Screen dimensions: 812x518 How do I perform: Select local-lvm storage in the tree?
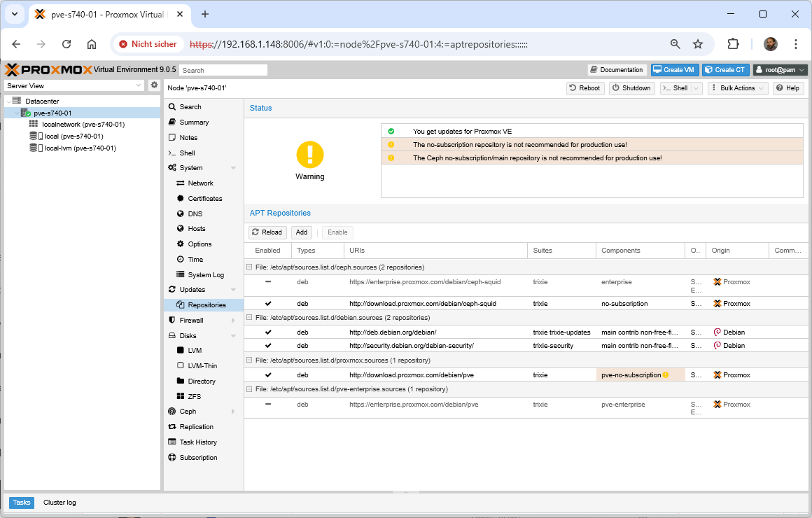pyautogui.click(x=80, y=148)
